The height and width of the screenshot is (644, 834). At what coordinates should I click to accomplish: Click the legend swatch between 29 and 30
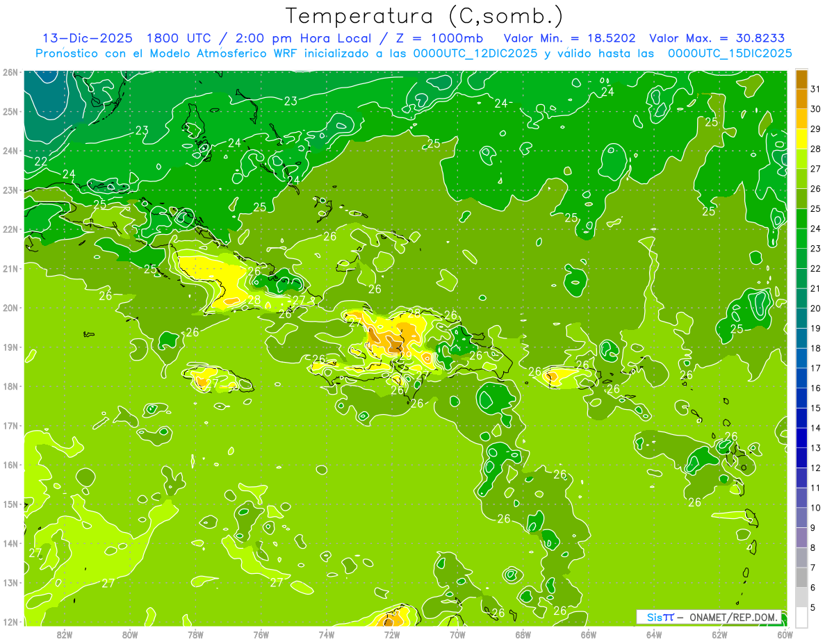tap(801, 119)
